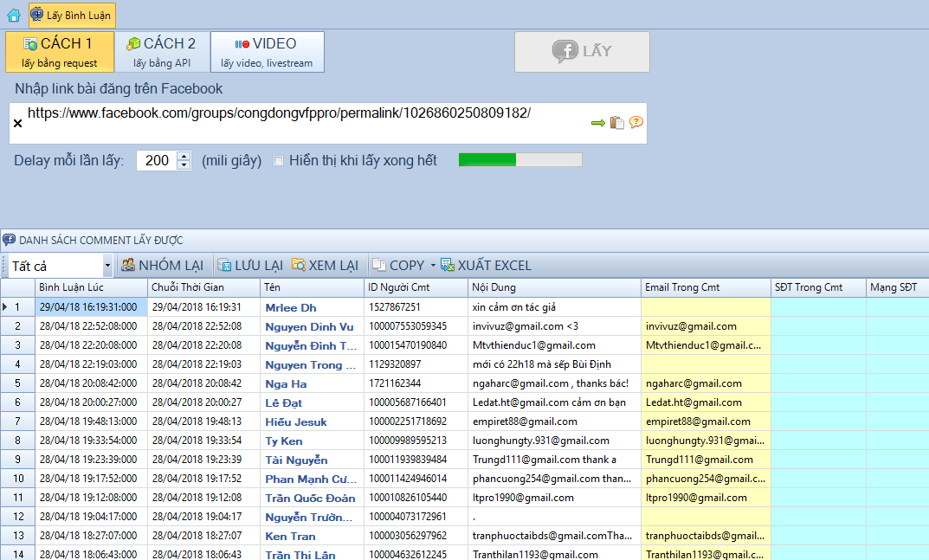Screen dimensions: 929x560
Task: Switch to CÁCH 2 lấy bằng API tab
Action: 162,52
